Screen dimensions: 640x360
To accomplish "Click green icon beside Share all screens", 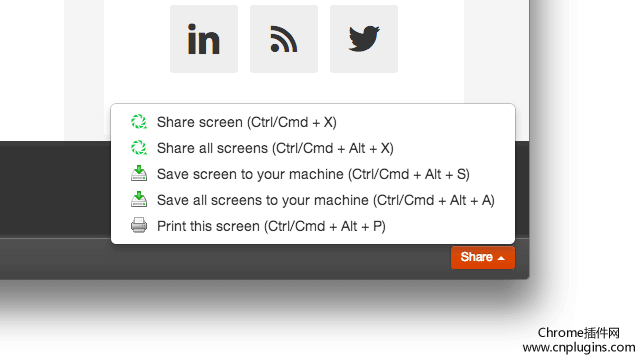I will (139, 148).
